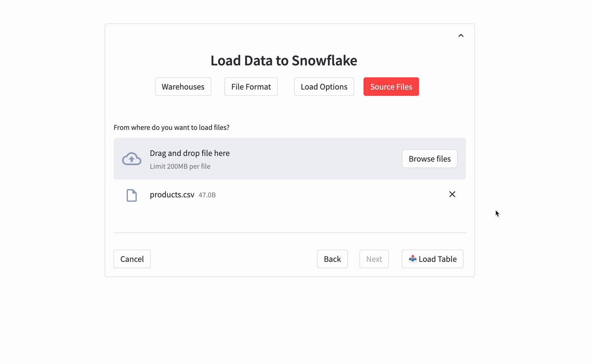Click the cloud upload icon
Viewport: 592px width, 364px height.
click(x=132, y=159)
